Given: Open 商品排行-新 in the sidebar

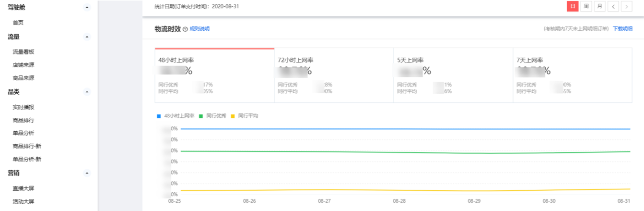Looking at the screenshot, I should [x=27, y=146].
